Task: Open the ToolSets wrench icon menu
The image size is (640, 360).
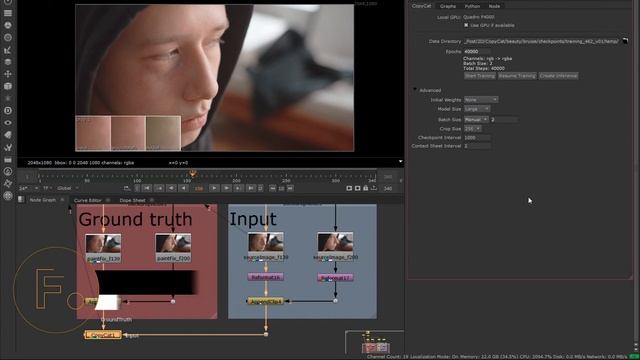Action: click(8, 147)
